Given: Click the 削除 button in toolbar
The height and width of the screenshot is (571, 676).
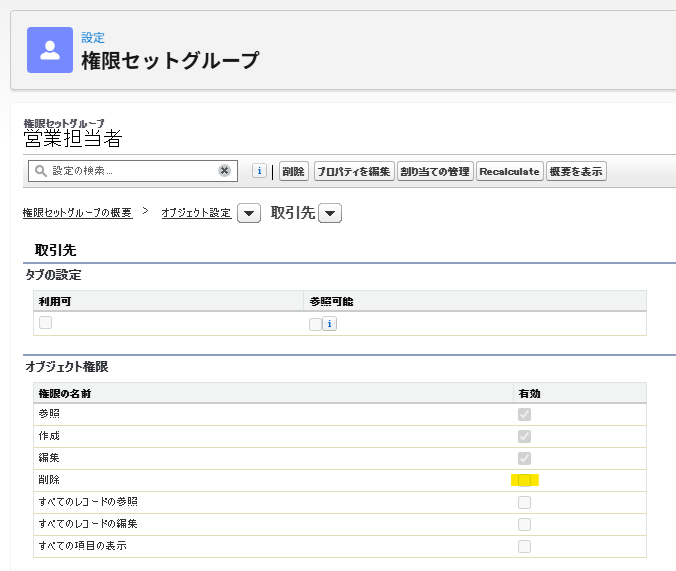Looking at the screenshot, I should click(294, 171).
